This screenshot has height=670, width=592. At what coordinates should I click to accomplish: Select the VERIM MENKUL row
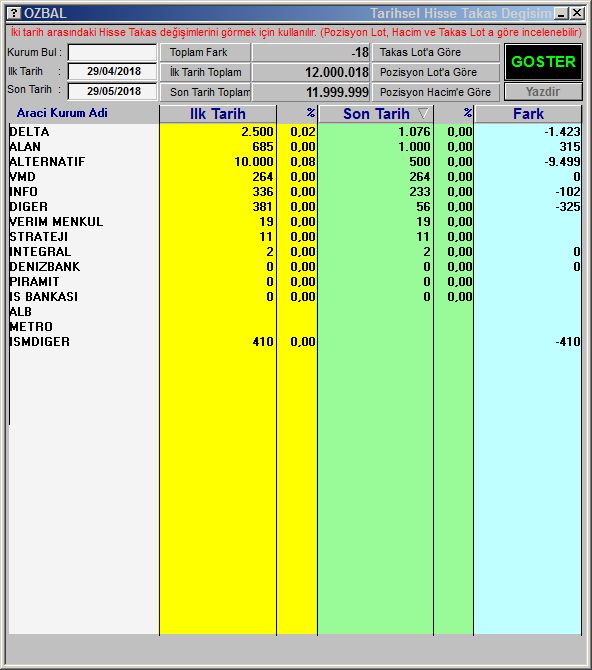coord(295,222)
